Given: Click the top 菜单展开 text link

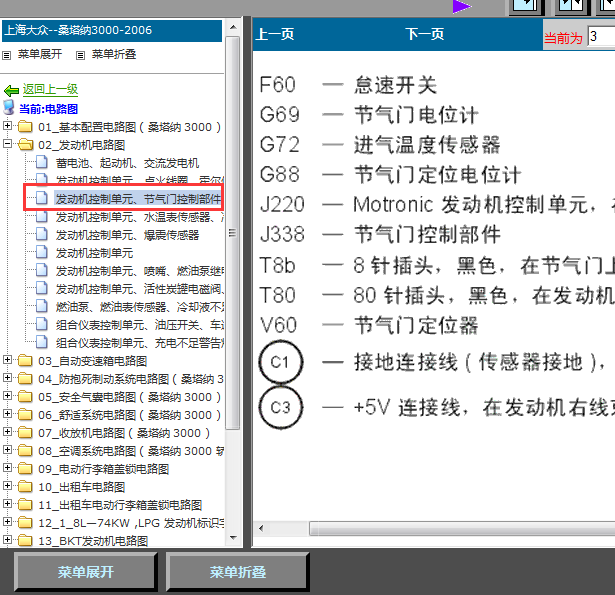Looking at the screenshot, I should [40, 54].
